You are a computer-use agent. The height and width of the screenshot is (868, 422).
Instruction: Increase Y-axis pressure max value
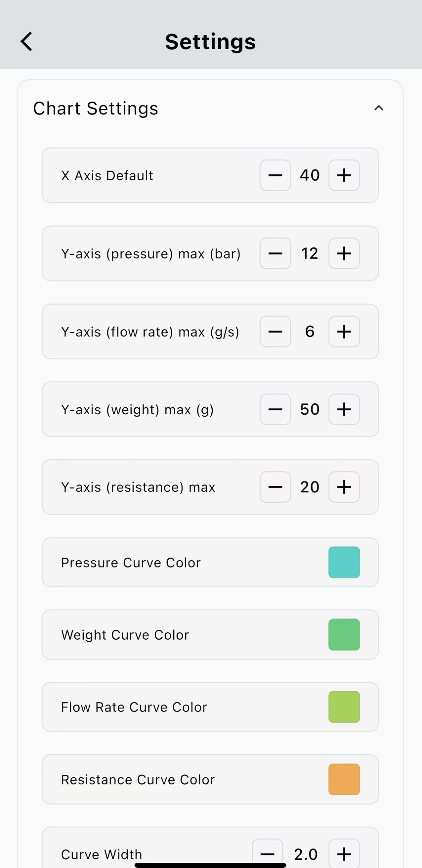pyautogui.click(x=344, y=253)
